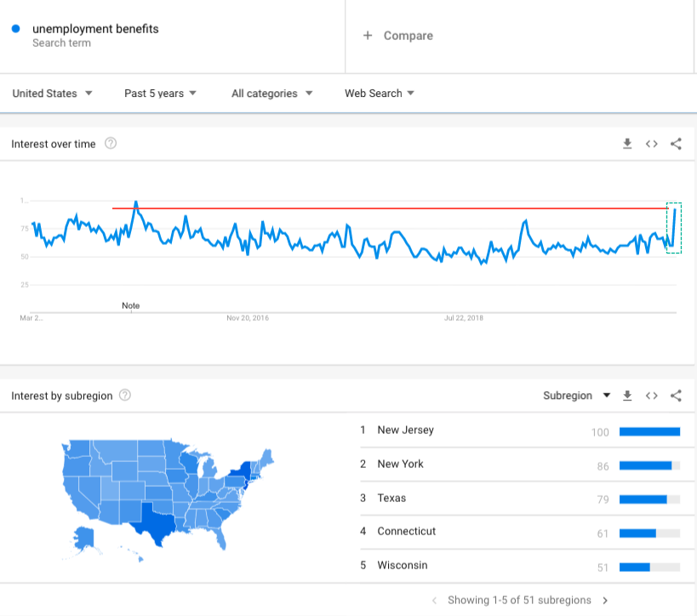Screen dimensions: 697x616
Task: Open help for Interest by subregion
Action: (125, 396)
